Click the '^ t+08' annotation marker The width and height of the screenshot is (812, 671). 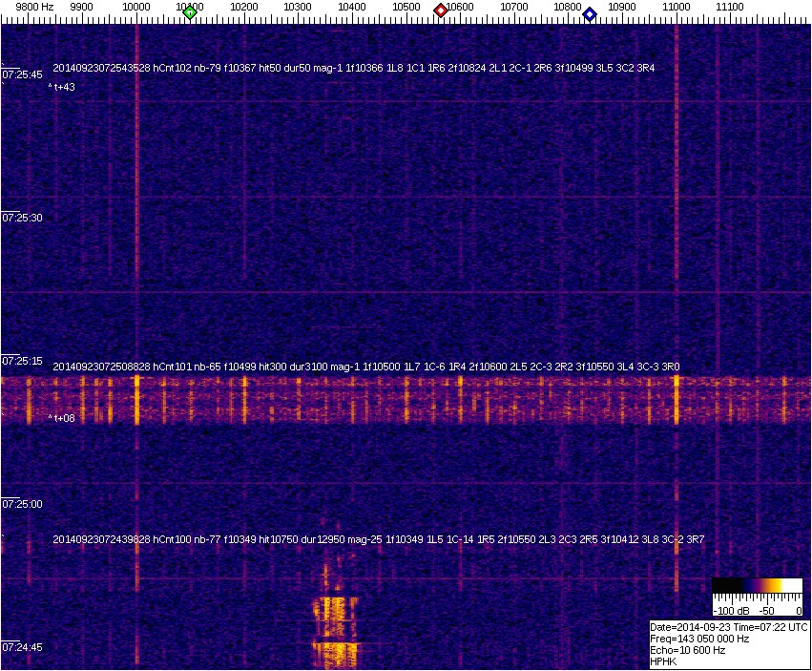pos(61,418)
